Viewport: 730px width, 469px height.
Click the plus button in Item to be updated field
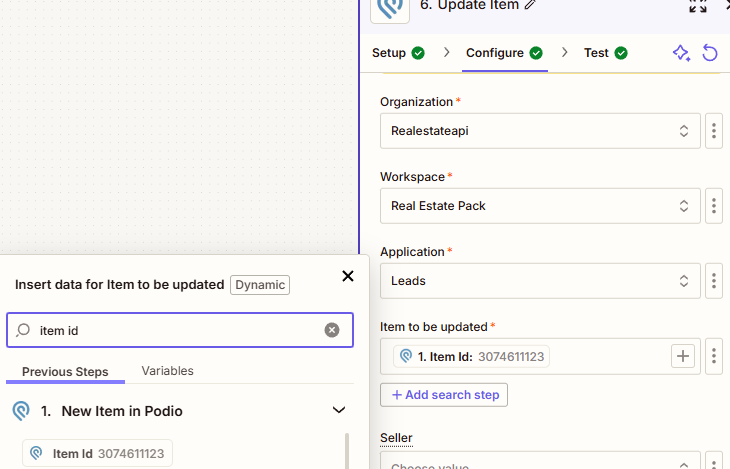[683, 356]
